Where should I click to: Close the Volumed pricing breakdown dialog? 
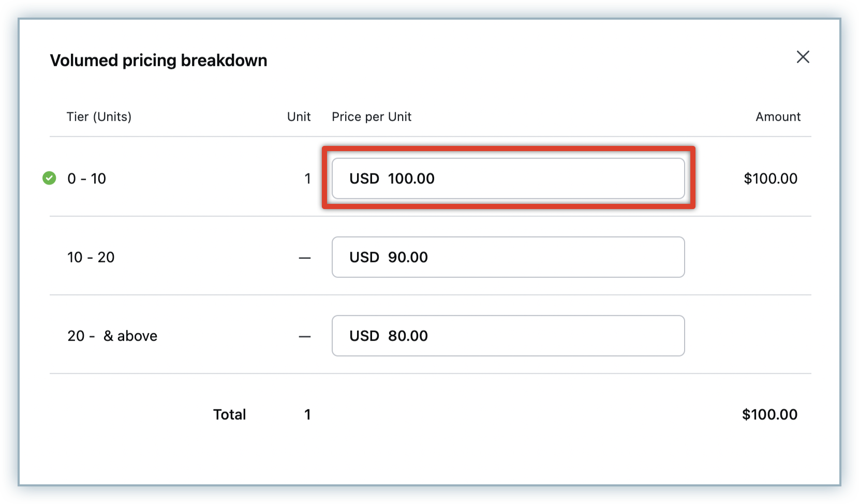click(x=803, y=57)
